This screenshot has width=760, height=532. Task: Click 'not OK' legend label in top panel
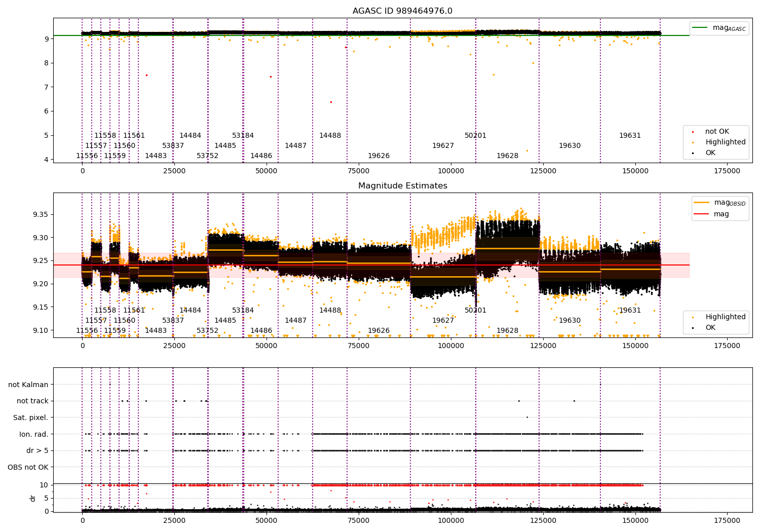(717, 132)
